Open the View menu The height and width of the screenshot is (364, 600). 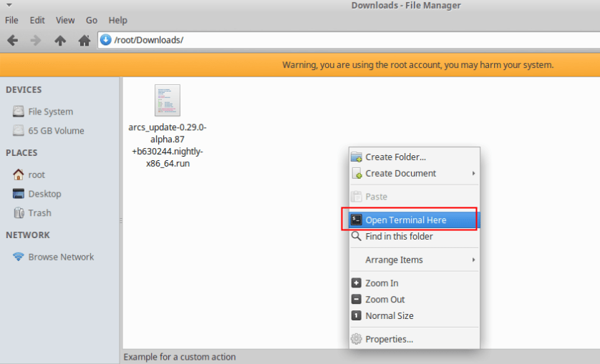(x=65, y=20)
